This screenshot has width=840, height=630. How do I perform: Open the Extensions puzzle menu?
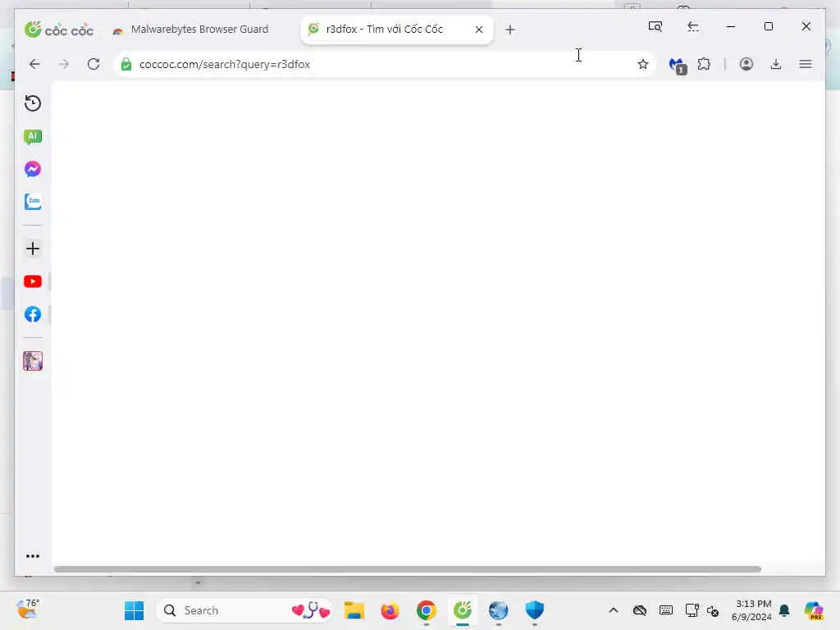coord(704,64)
